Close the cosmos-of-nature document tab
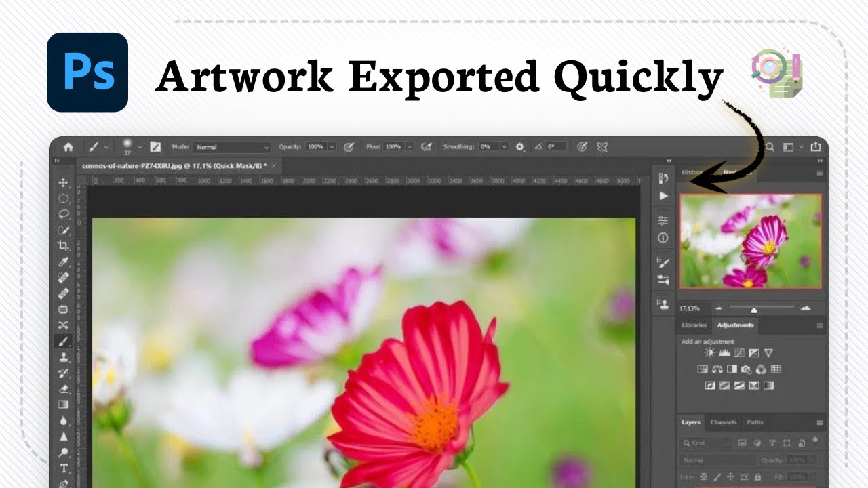This screenshot has width=868, height=488. tap(273, 165)
